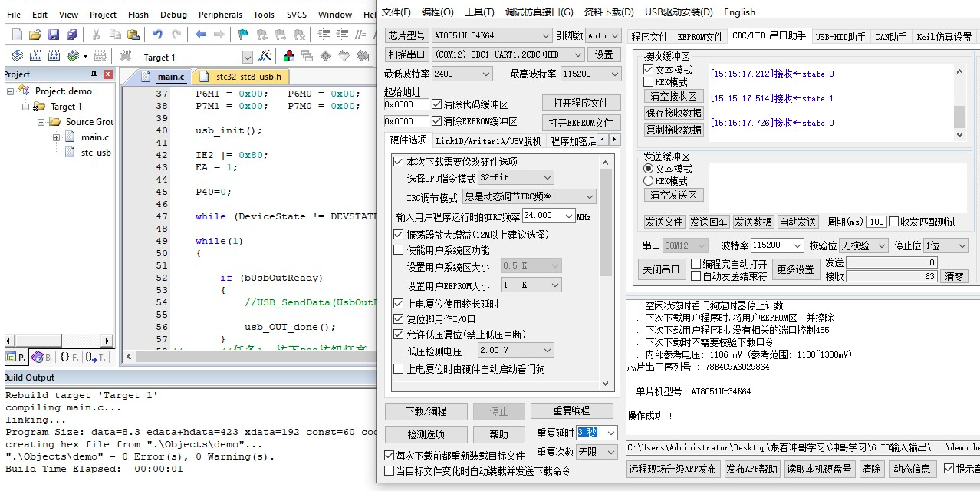The height and width of the screenshot is (491, 980).
Task: Click the Undo arrow icon
Action: coord(158,35)
